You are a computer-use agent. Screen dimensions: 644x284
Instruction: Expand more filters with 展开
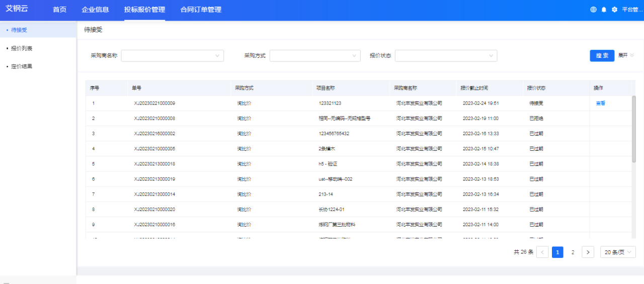[626, 55]
